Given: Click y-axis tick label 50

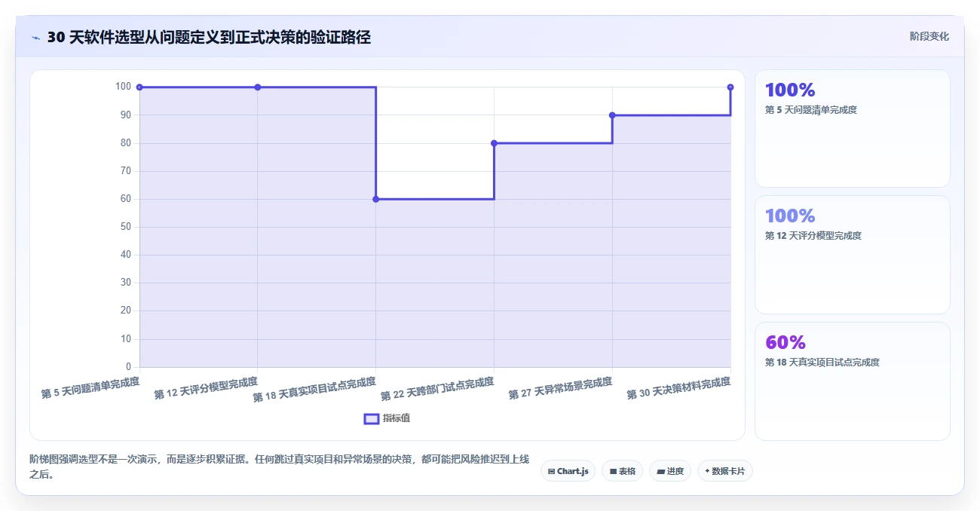Looking at the screenshot, I should click(126, 227).
